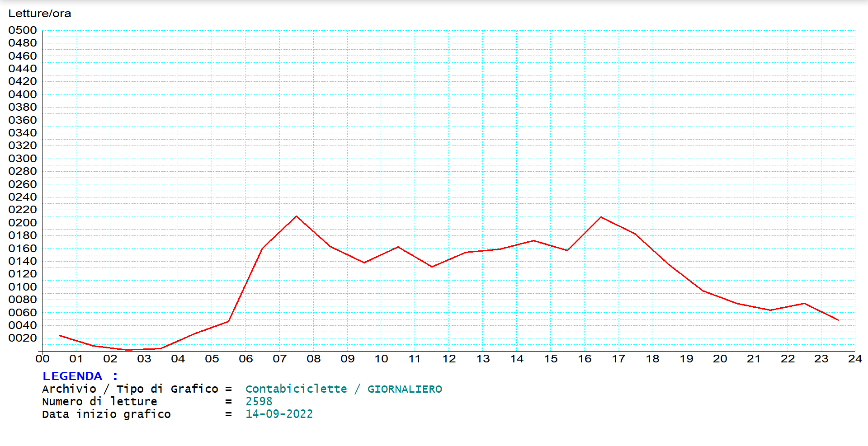Click the 'Archivio / Tipo di Grafico' label

click(x=130, y=389)
